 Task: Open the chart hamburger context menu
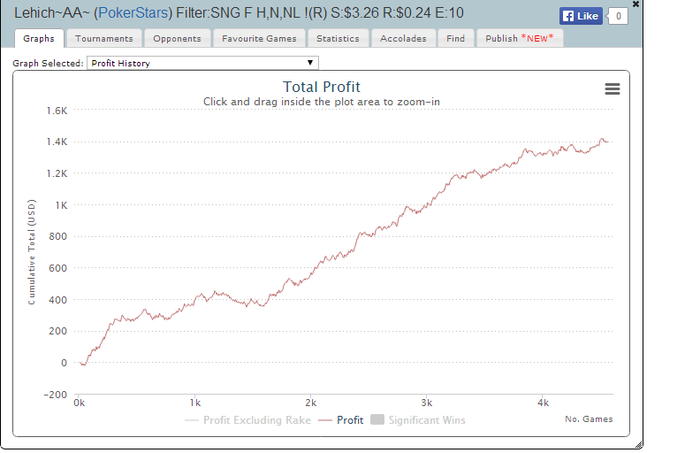coord(612,89)
